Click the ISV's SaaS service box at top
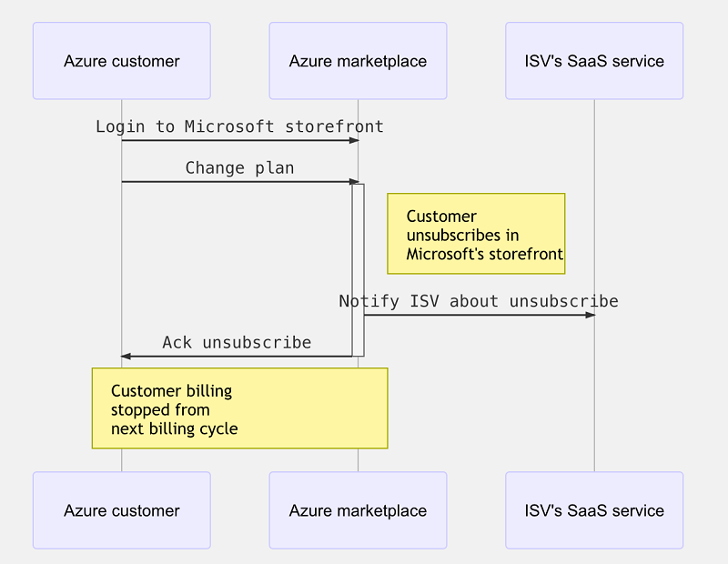Viewport: 728px width, 564px height. pos(593,60)
